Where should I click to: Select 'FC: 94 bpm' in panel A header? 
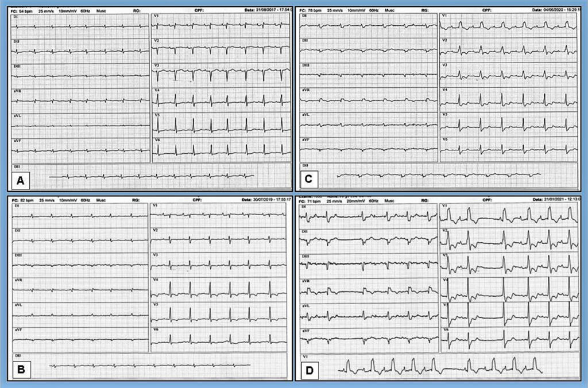click(21, 11)
